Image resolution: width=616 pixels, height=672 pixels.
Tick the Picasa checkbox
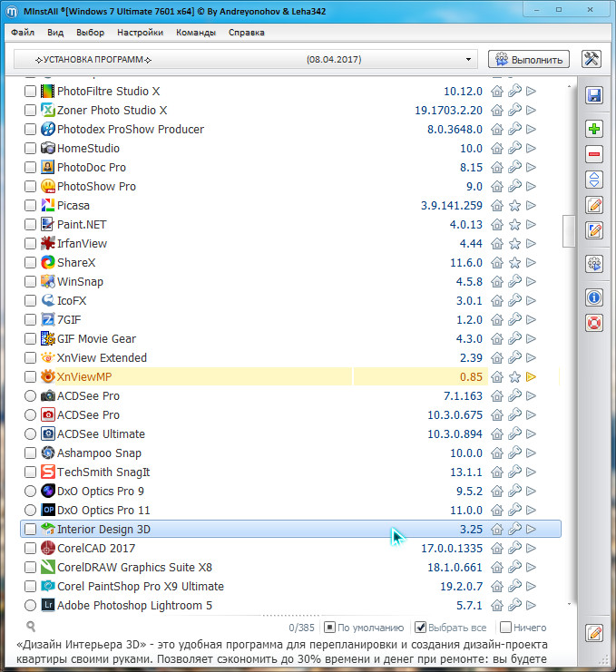pos(30,205)
